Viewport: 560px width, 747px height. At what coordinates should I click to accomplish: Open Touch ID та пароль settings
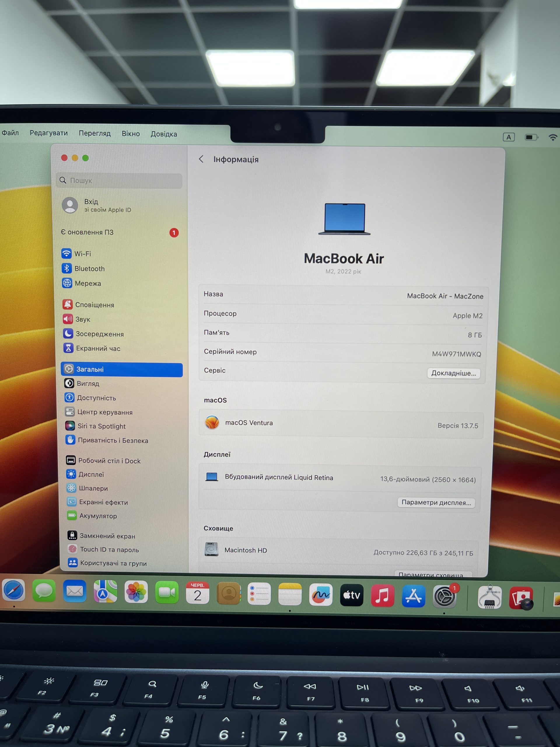pyautogui.click(x=104, y=549)
